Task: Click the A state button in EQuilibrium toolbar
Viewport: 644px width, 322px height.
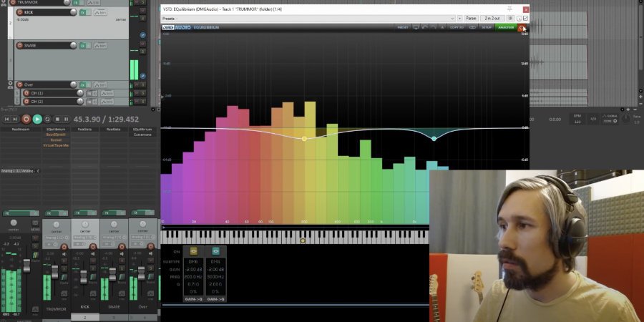Action: coord(442,27)
